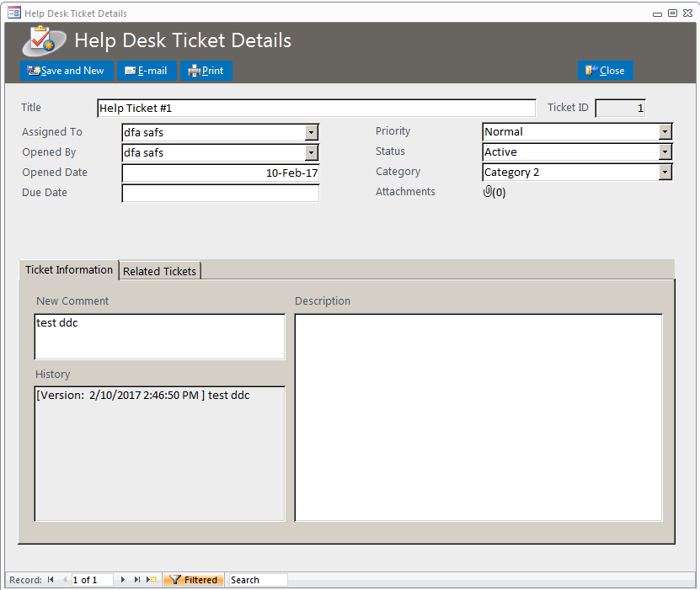Image resolution: width=700 pixels, height=590 pixels.
Task: Restore the Help Desk Ticket Details window
Action: [x=672, y=13]
